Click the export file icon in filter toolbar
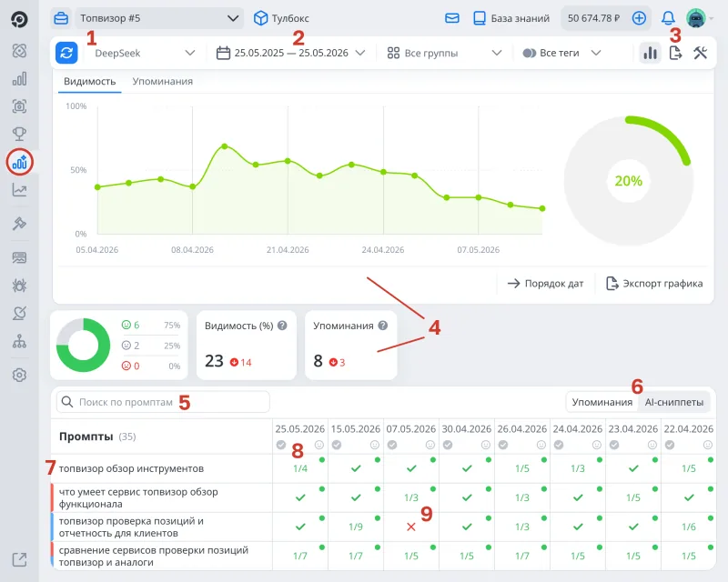The height and width of the screenshot is (582, 728). 675,53
